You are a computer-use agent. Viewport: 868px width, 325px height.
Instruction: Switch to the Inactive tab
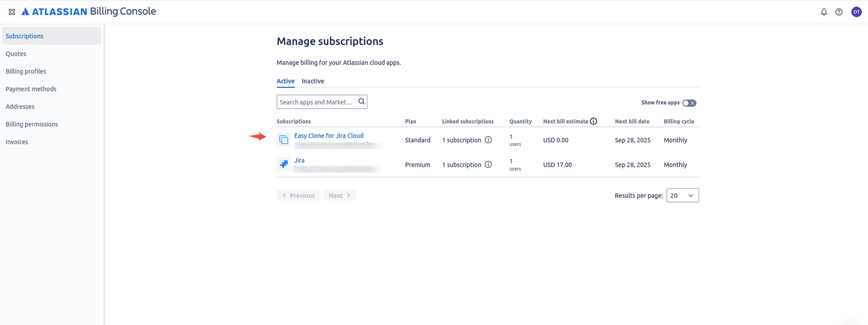pos(313,81)
